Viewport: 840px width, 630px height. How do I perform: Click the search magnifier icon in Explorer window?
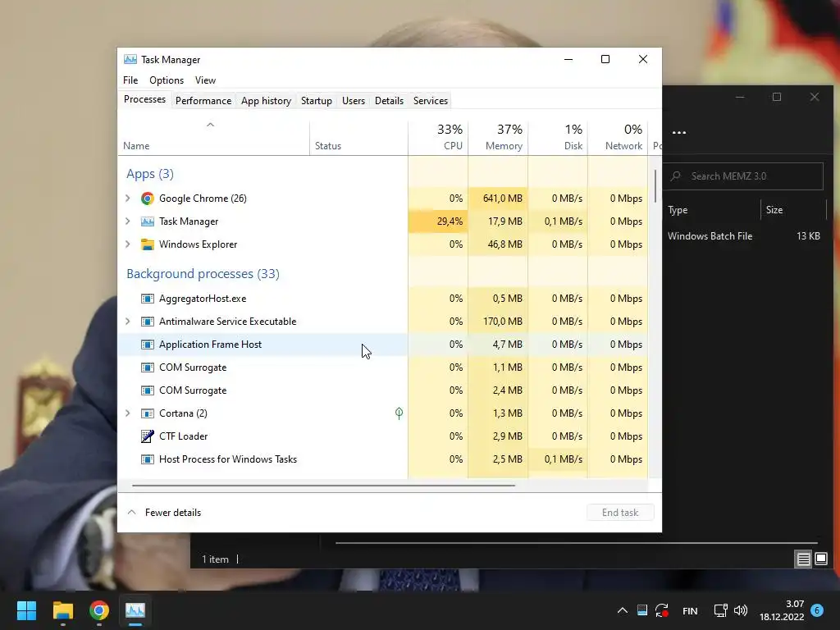676,176
